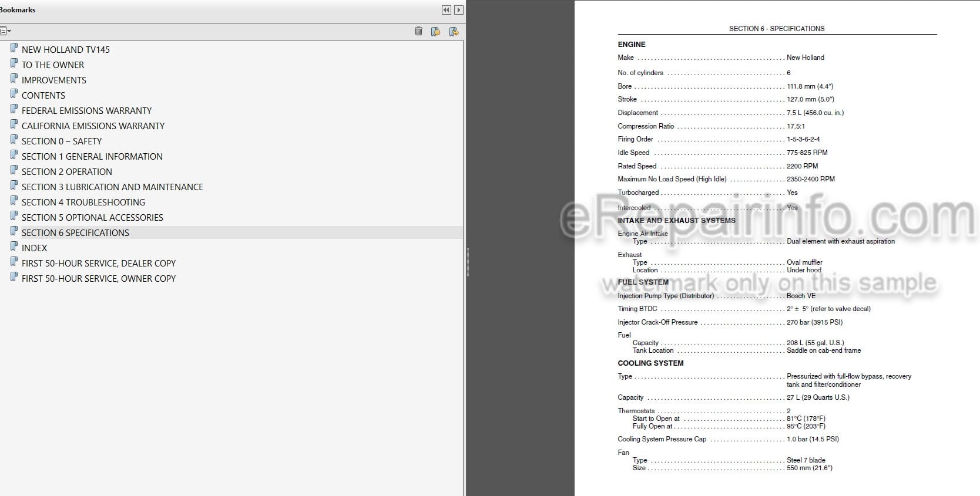Click the pressure cap value '1.0 bar (14.5 PSI)'
This screenshot has width=980, height=496.
point(813,439)
